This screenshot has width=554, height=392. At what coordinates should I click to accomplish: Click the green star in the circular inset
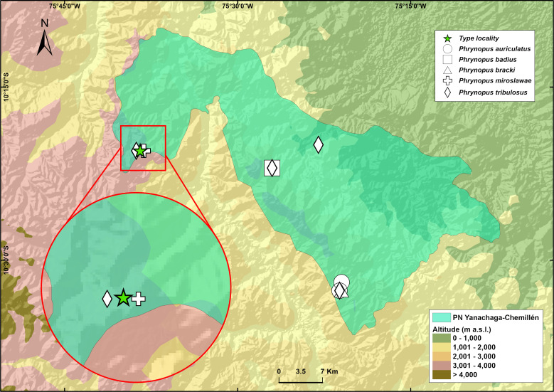point(123,297)
